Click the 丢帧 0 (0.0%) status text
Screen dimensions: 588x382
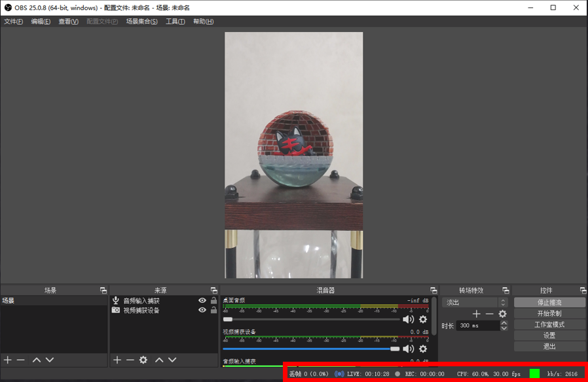309,373
